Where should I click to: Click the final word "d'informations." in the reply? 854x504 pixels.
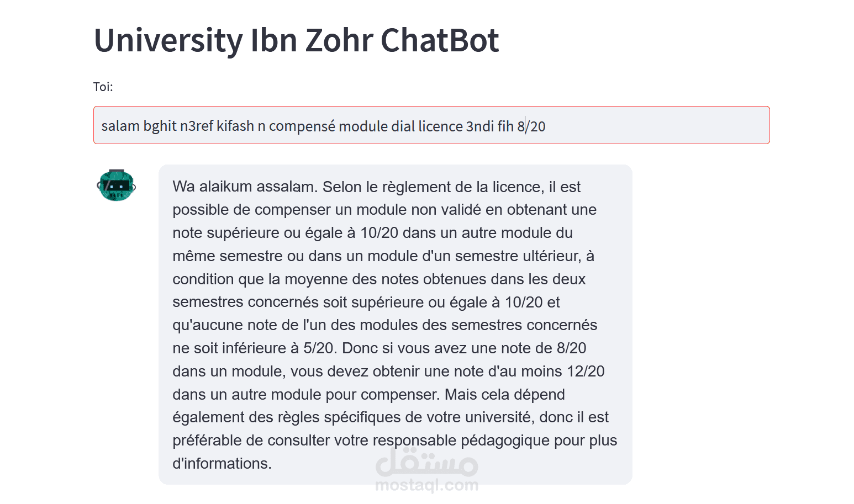(x=222, y=464)
